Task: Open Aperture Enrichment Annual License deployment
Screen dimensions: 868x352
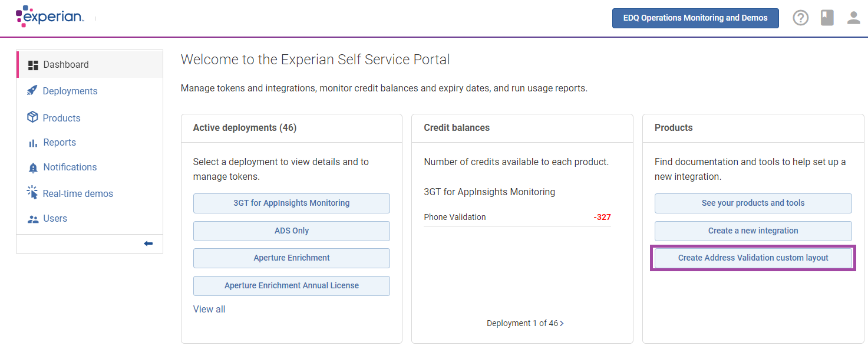Action: point(291,285)
